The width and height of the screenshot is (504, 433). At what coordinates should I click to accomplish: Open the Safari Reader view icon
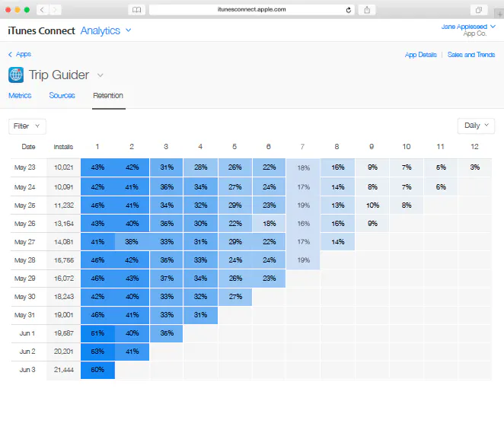[x=136, y=10]
